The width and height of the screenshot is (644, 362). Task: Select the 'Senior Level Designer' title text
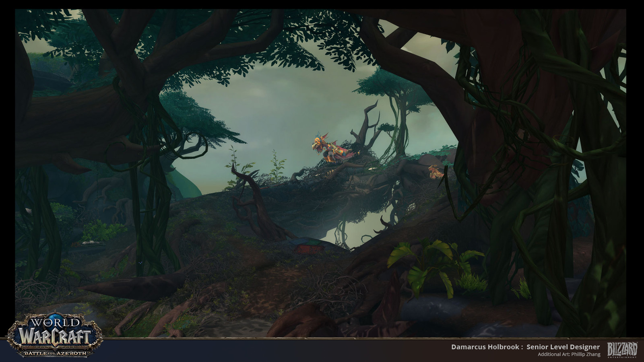click(x=563, y=347)
